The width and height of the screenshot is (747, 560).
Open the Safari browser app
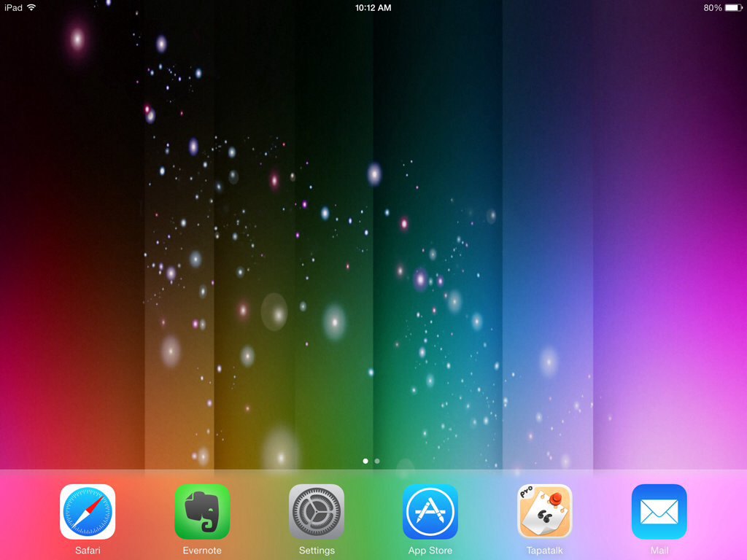click(88, 512)
